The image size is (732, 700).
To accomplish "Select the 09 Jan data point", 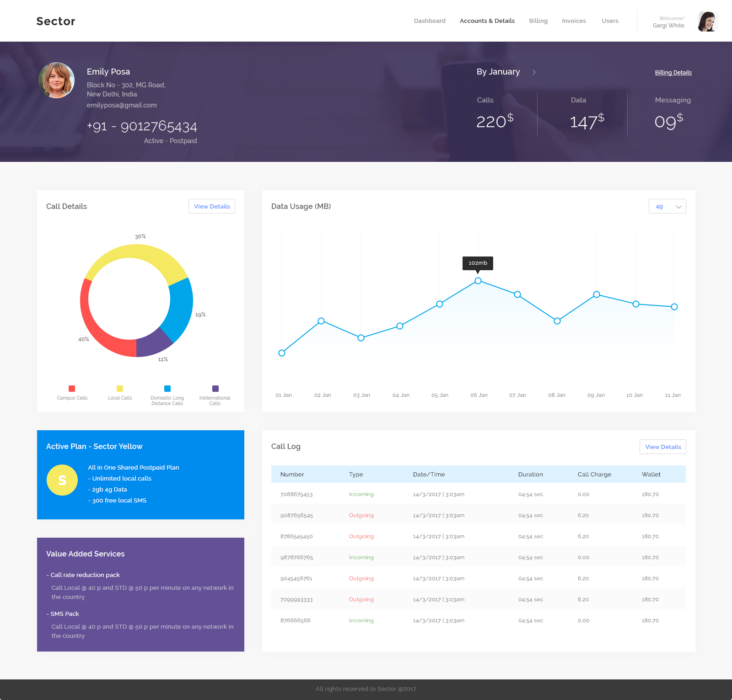I will click(597, 294).
